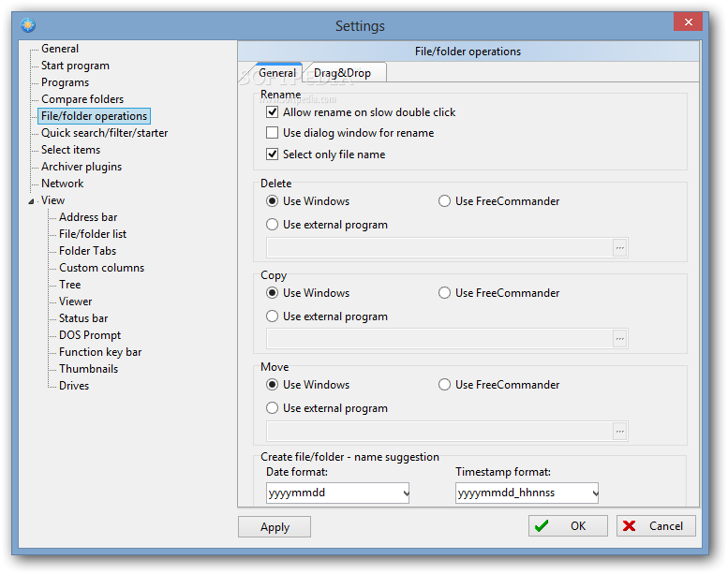The image size is (728, 574).
Task: Select the View tree item
Action: (x=52, y=200)
